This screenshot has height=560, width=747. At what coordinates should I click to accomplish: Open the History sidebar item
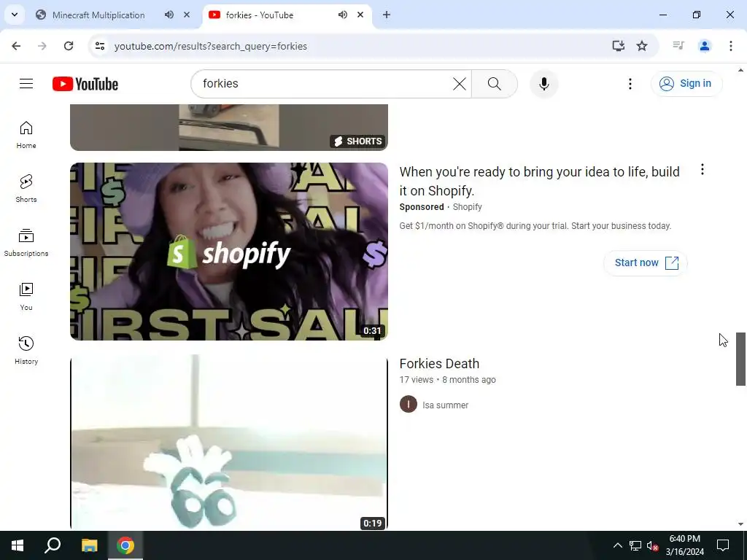click(26, 350)
